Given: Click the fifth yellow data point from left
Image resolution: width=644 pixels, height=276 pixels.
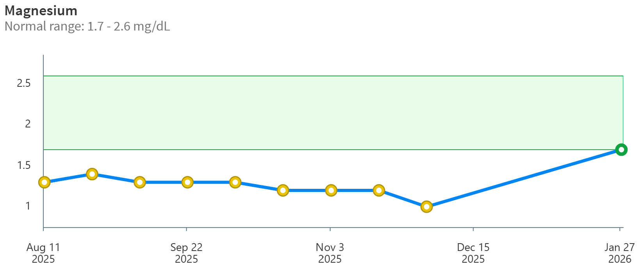Looking at the screenshot, I should [235, 182].
